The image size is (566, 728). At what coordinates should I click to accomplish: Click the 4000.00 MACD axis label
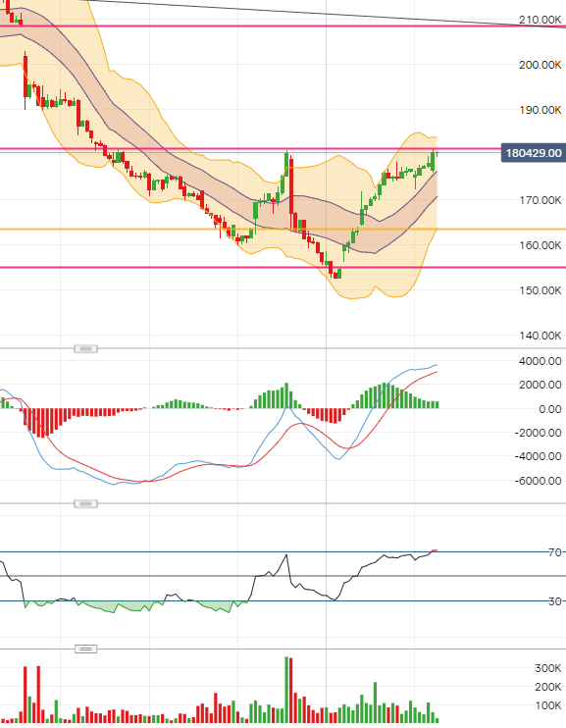coord(540,361)
